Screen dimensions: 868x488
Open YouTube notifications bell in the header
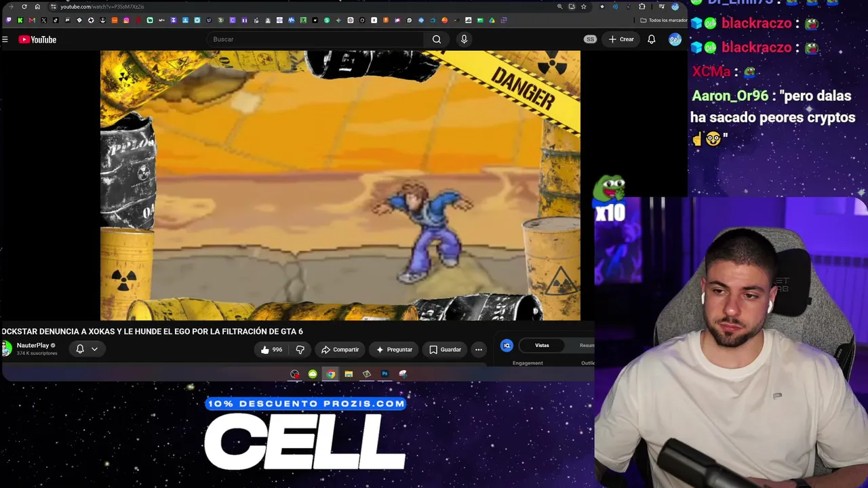(651, 39)
